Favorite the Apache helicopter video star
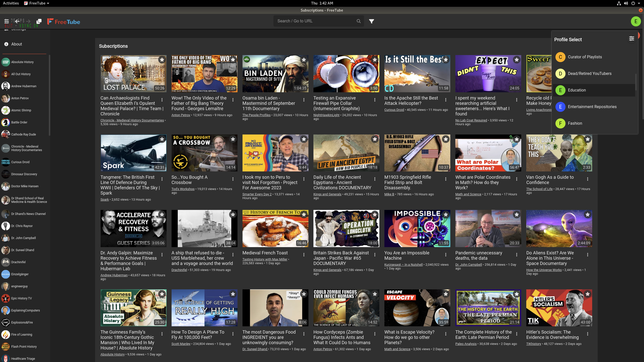 click(446, 60)
